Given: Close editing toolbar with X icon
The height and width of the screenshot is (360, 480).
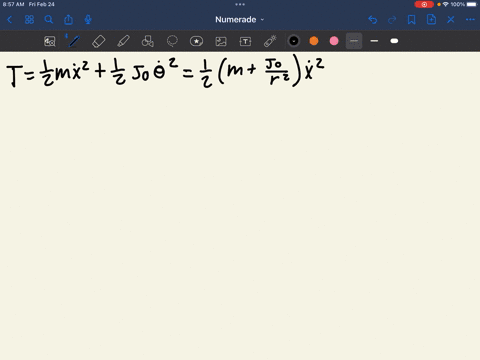Looking at the screenshot, I should pos(451,20).
